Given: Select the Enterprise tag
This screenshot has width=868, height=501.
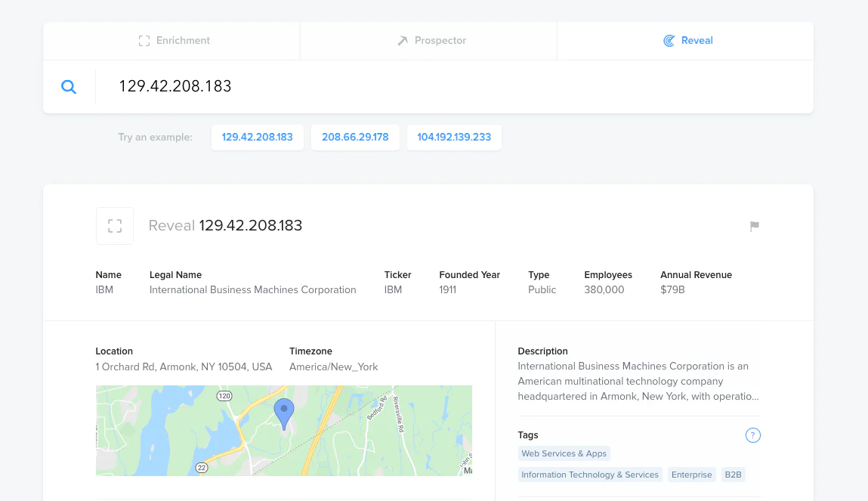Looking at the screenshot, I should (691, 475).
